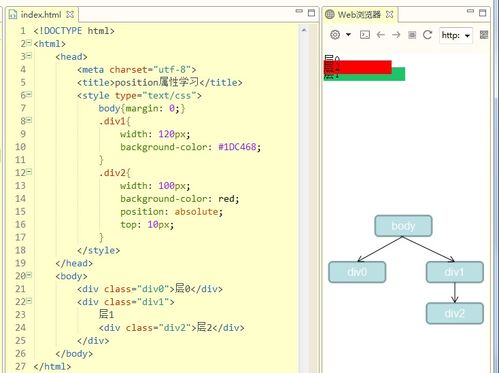
Task: Toggle the .div2 fold marker on line 12
Action: coord(29,172)
